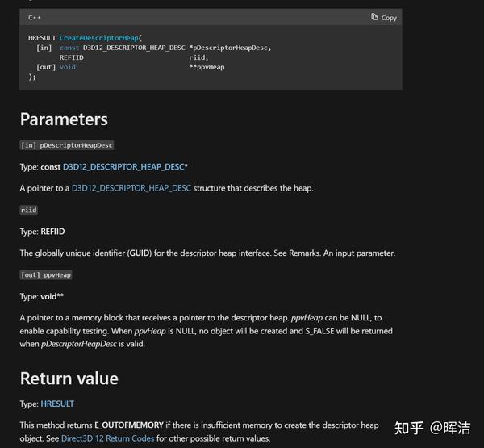Click the C++ language label

click(x=35, y=17)
